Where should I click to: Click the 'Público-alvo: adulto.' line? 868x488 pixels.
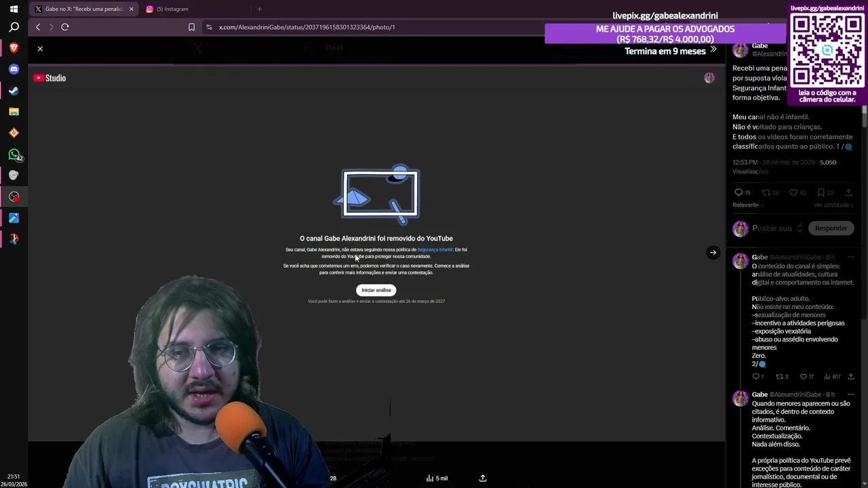point(781,299)
